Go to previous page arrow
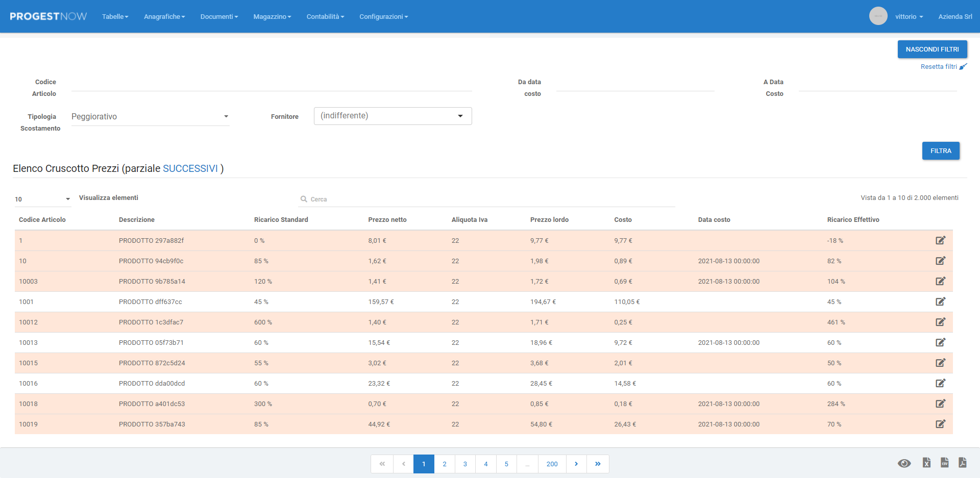 point(404,464)
